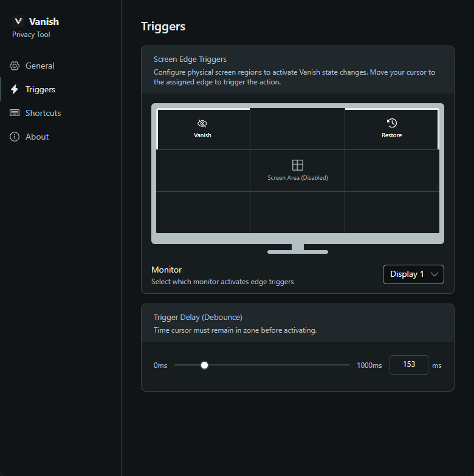Click the Vanish app logo icon
The height and width of the screenshot is (476, 474).
click(18, 21)
